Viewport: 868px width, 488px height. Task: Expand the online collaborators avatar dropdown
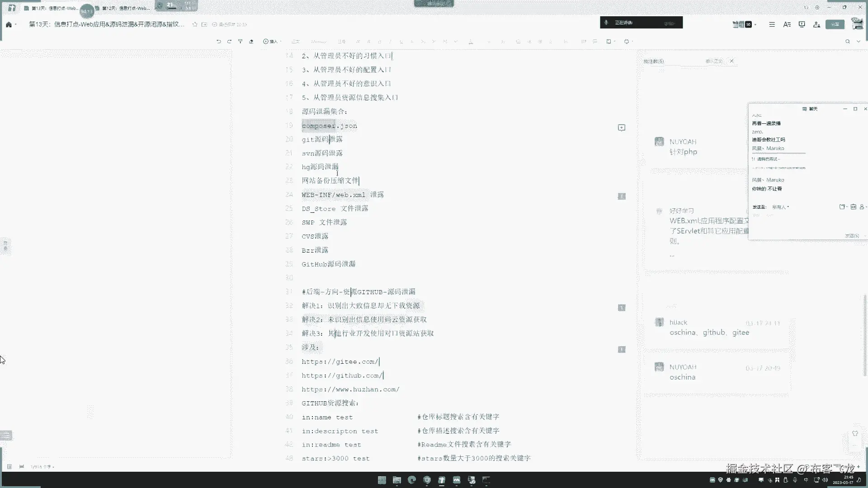pos(755,24)
